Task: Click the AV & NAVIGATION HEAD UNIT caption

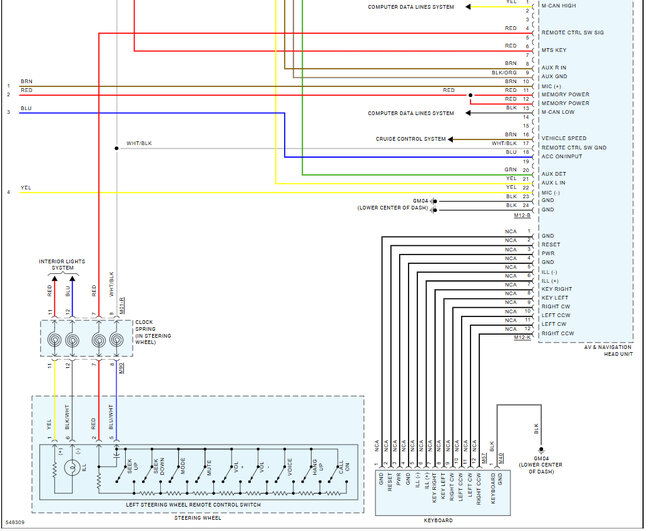Action: [x=608, y=350]
